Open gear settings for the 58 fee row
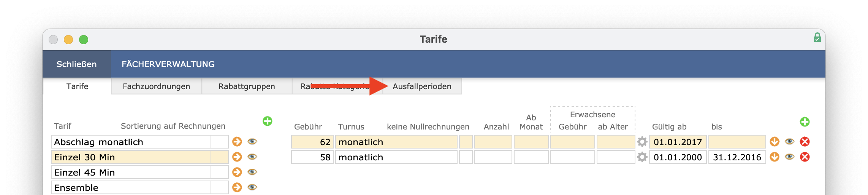868x195 pixels. [x=642, y=157]
